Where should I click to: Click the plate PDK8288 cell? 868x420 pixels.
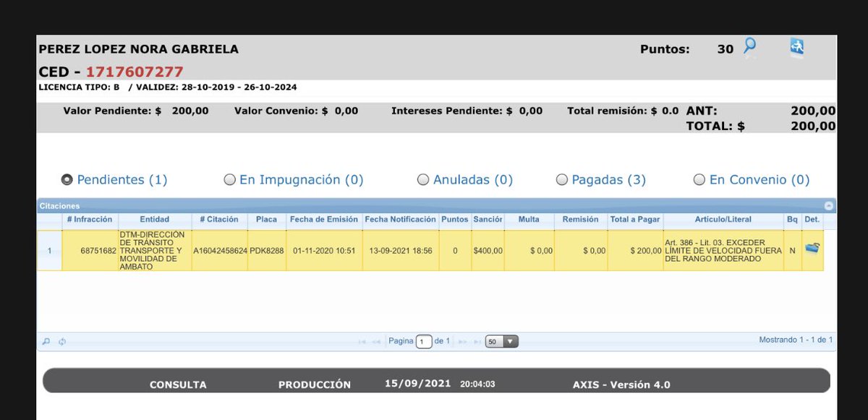click(267, 251)
